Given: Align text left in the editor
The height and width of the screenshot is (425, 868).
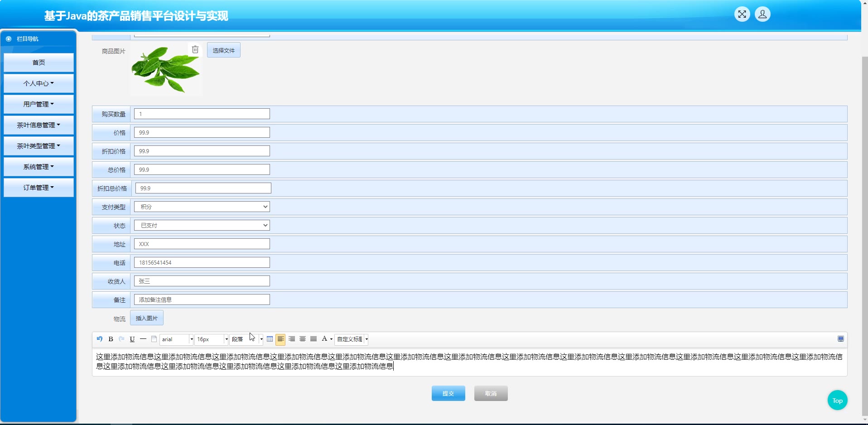Looking at the screenshot, I should click(x=280, y=339).
